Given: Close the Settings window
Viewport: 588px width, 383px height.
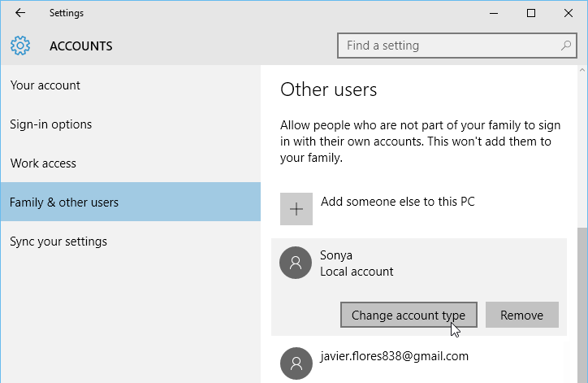Looking at the screenshot, I should 569,13.
